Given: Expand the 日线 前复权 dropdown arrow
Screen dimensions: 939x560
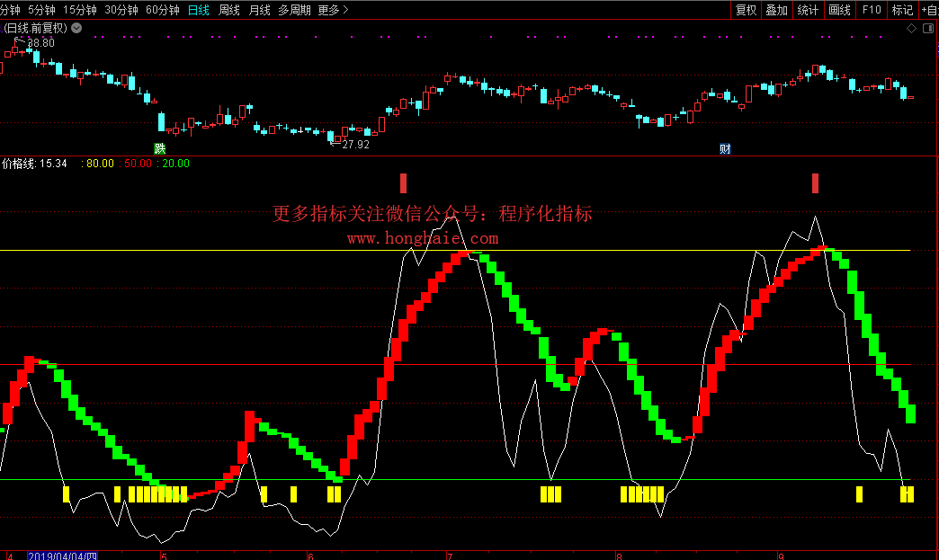Looking at the screenshot, I should coord(76,29).
